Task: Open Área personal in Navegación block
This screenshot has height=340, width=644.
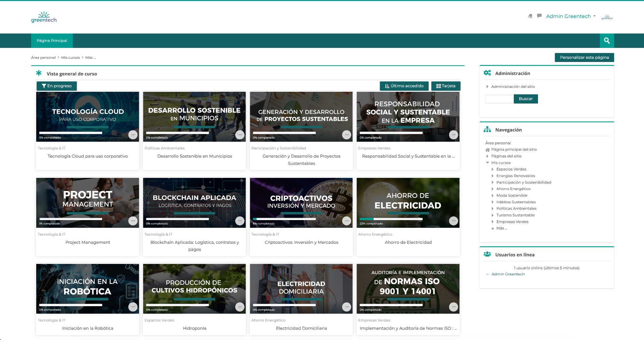Action: pyautogui.click(x=498, y=143)
